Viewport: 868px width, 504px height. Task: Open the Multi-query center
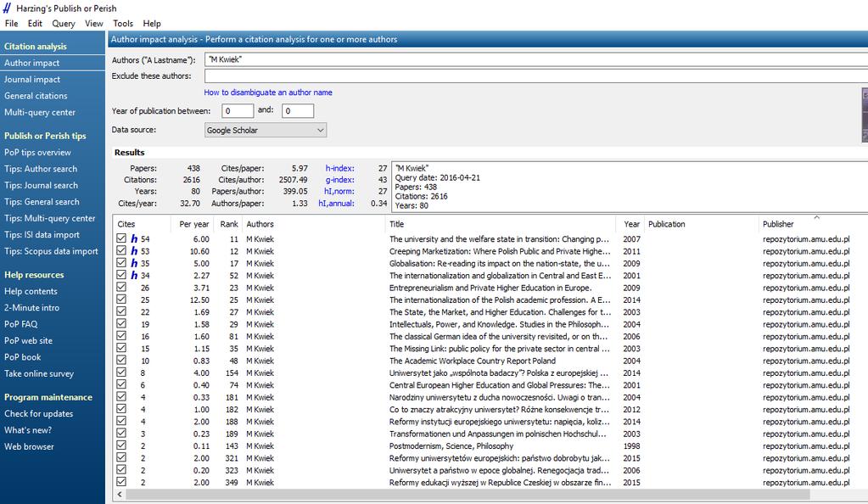[40, 113]
